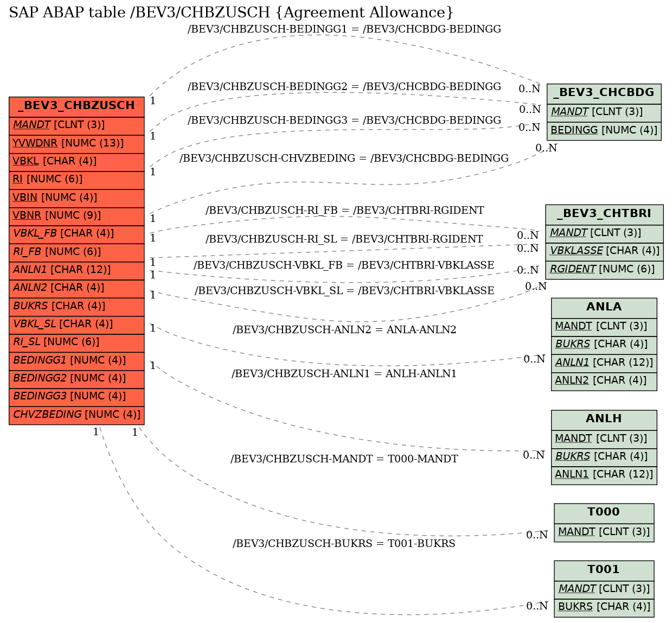Screen dimensions: 672x623
Task: Click the RI [NUMC (6)] field
Action: point(76,180)
